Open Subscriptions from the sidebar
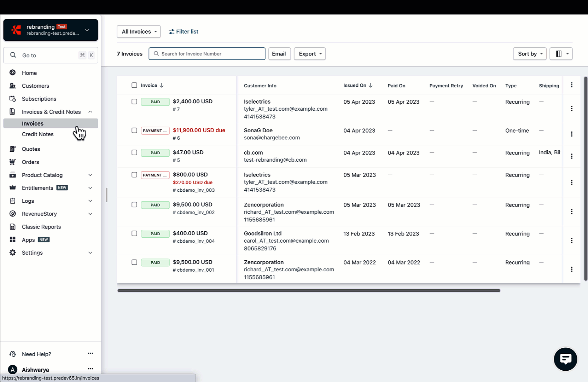Viewport: 588px width, 382px height. [39, 99]
